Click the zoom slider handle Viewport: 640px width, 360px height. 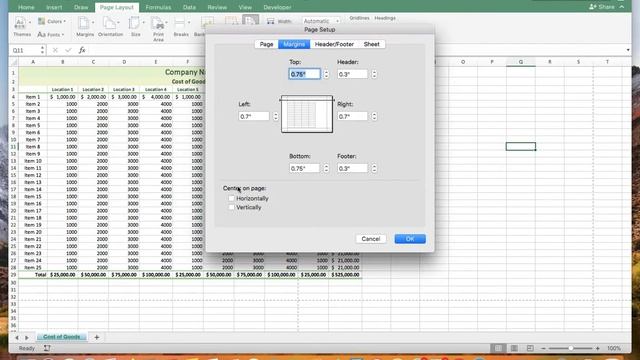pos(571,348)
